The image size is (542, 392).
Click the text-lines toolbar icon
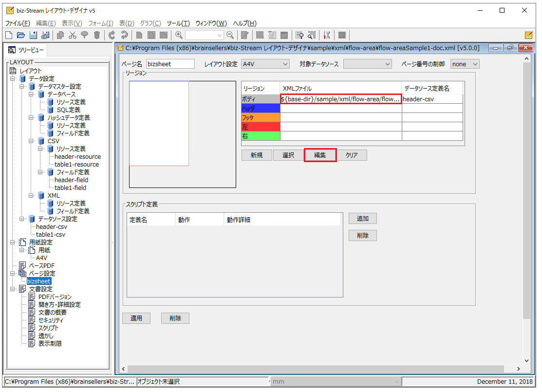272,35
